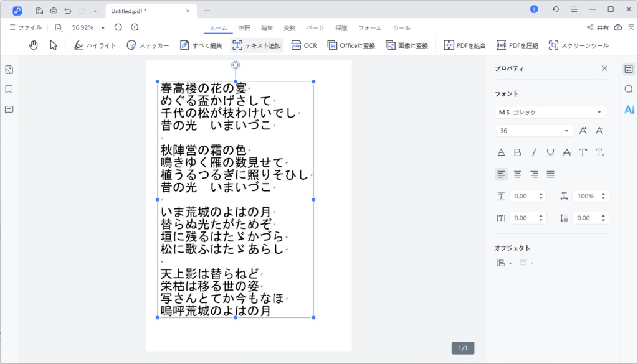Activate the Highlight tool
This screenshot has width=638, height=364.
[x=94, y=45]
